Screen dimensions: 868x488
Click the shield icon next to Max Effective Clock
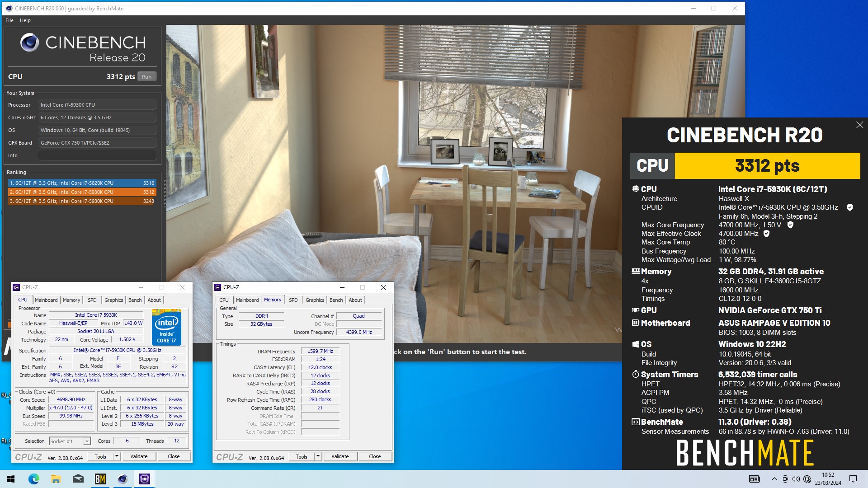pos(766,234)
